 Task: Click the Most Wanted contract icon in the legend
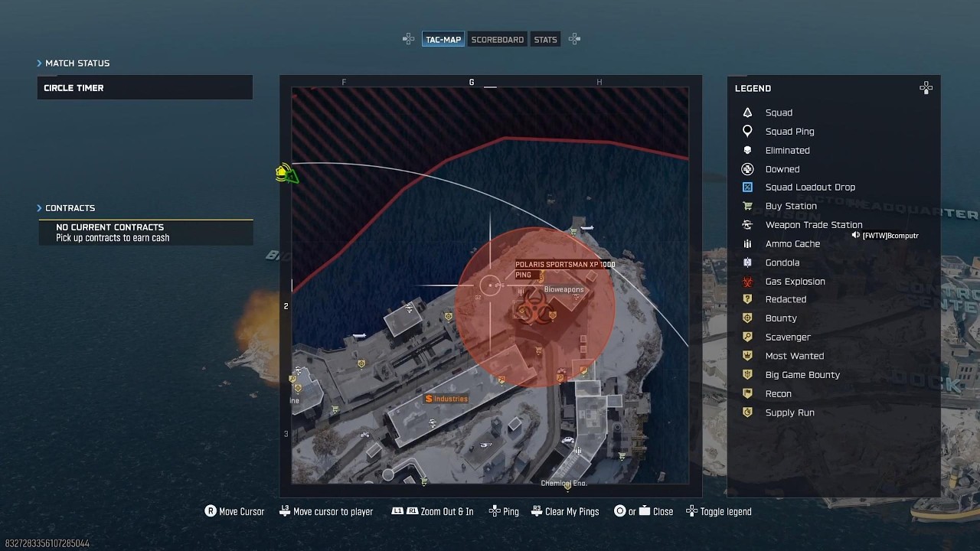point(748,356)
